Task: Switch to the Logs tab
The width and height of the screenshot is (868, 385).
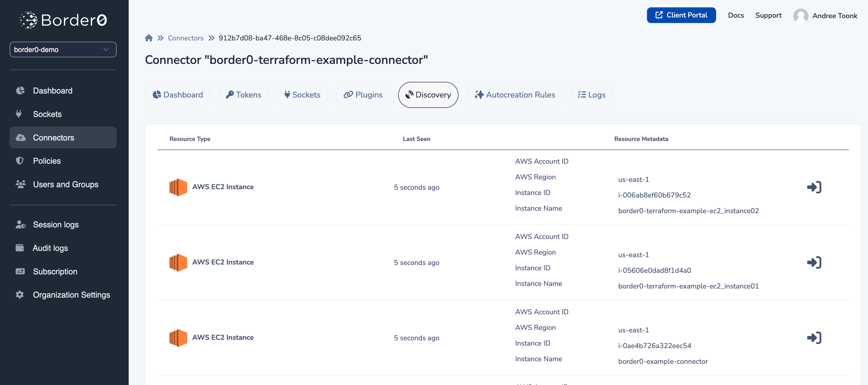Action: point(592,95)
